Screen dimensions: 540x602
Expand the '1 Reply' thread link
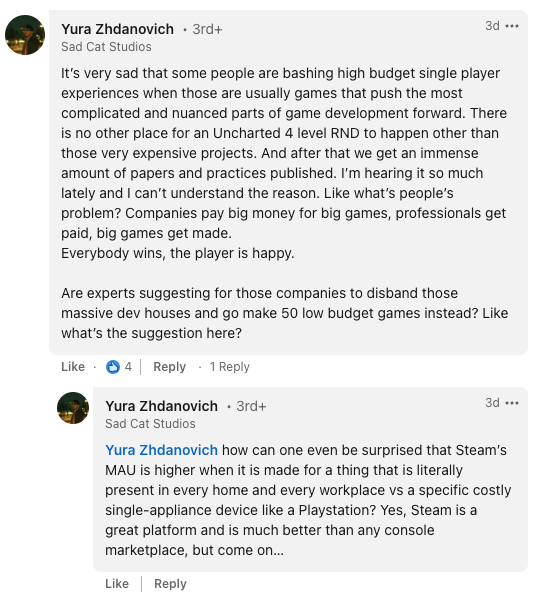[230, 367]
